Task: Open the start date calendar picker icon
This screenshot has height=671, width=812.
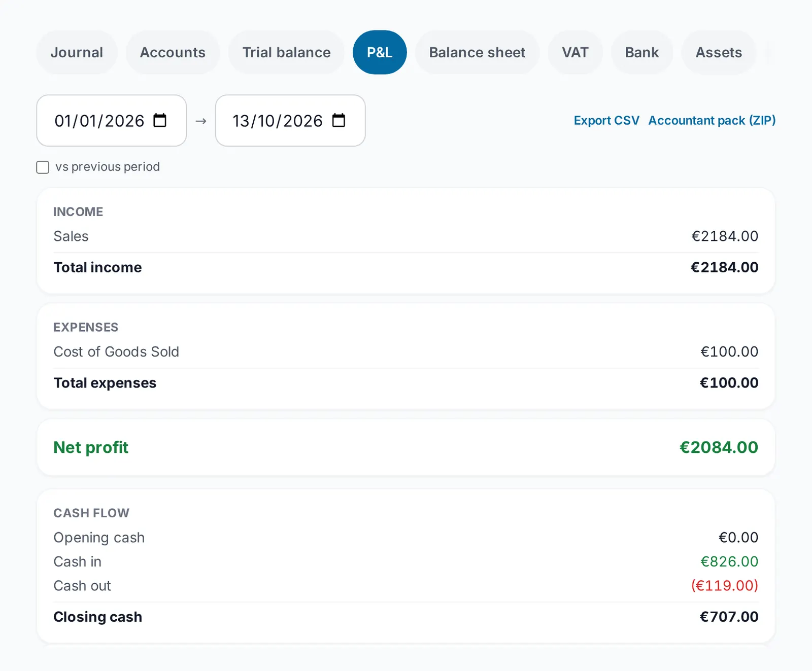Action: click(x=160, y=121)
